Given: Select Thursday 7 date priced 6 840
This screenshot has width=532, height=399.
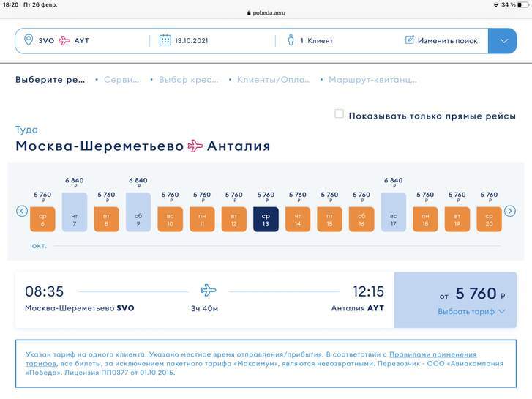Looking at the screenshot, I should click(75, 212).
